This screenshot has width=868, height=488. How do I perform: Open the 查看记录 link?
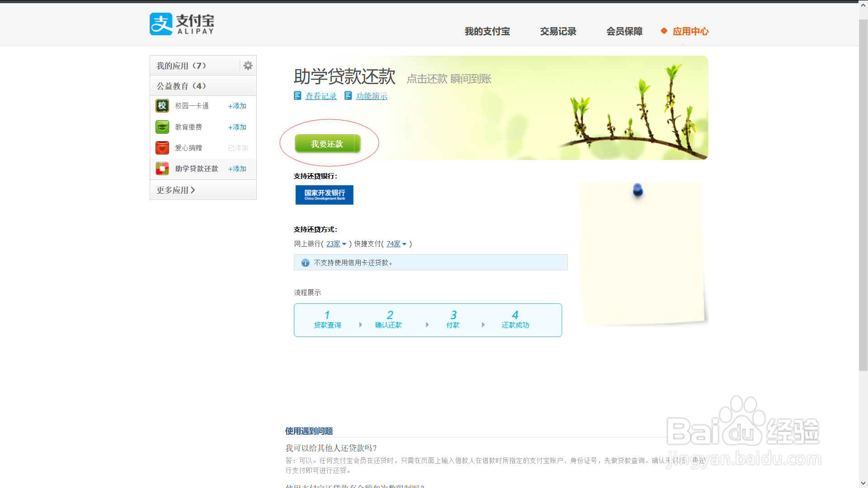pos(321,96)
